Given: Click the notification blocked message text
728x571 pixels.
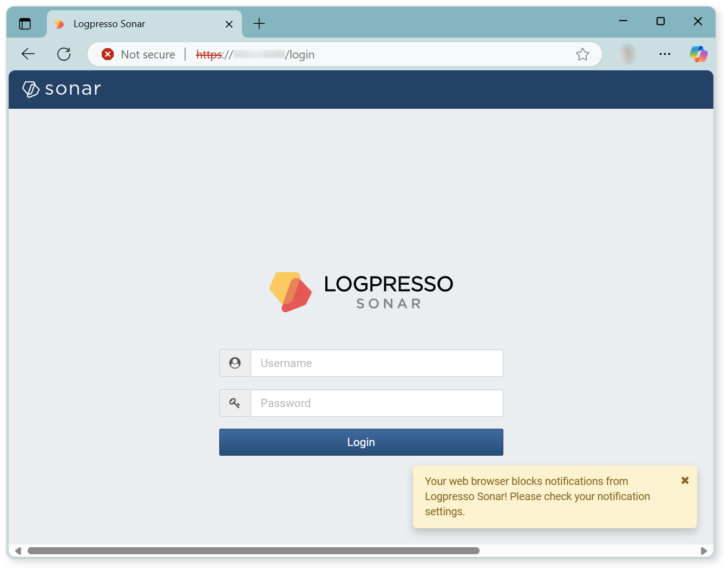Looking at the screenshot, I should (x=537, y=496).
